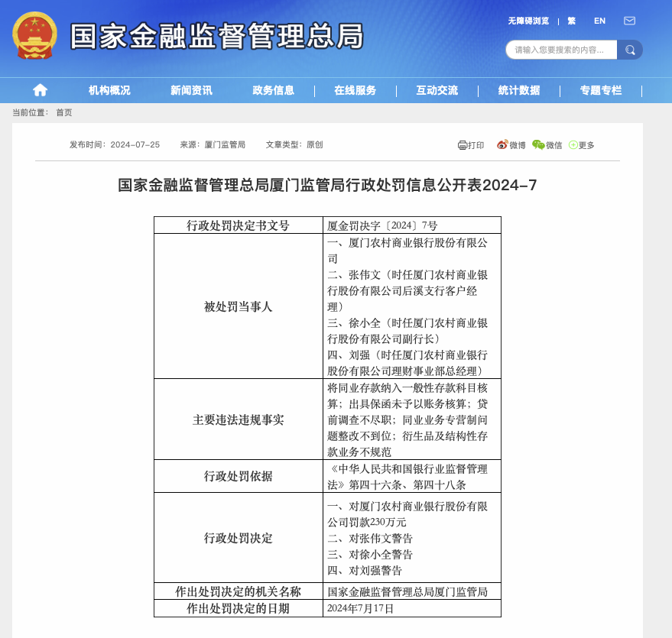Click the site title 国家金融监督管理总局
672x638 pixels.
pos(216,37)
